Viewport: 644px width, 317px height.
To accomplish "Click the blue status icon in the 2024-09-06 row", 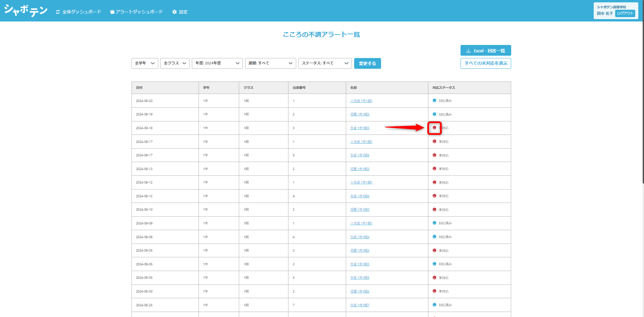I will tap(434, 237).
